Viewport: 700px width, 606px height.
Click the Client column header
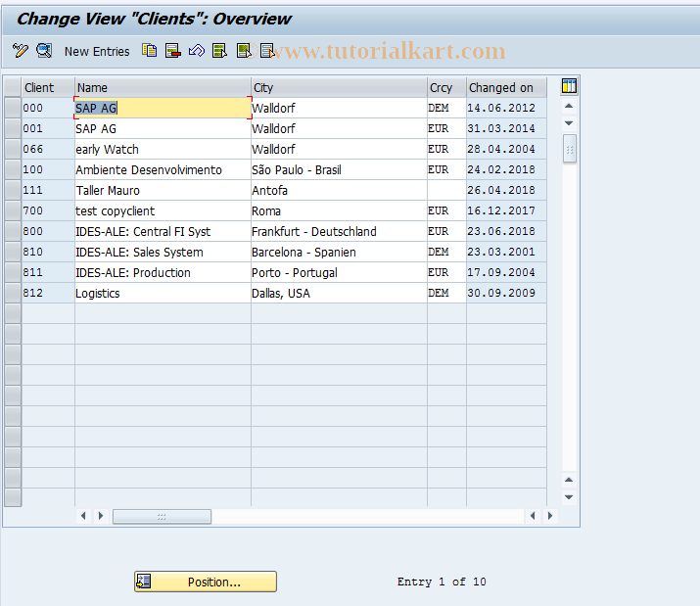click(x=48, y=87)
